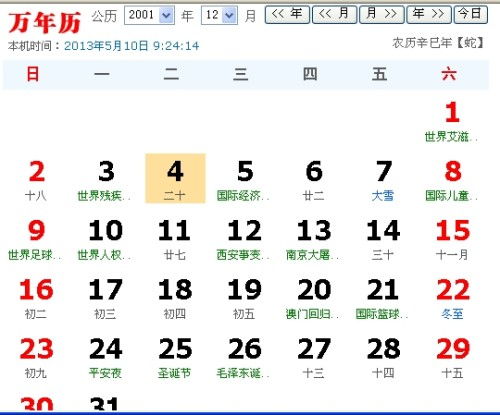Go to next year with 年 >> button
Viewport: 500px width, 415px height.
click(429, 14)
